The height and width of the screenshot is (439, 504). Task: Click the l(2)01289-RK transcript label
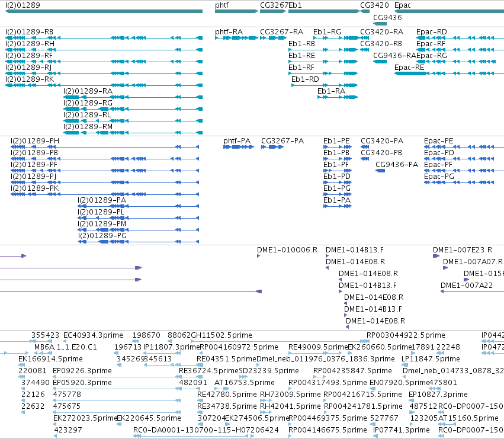click(30, 79)
